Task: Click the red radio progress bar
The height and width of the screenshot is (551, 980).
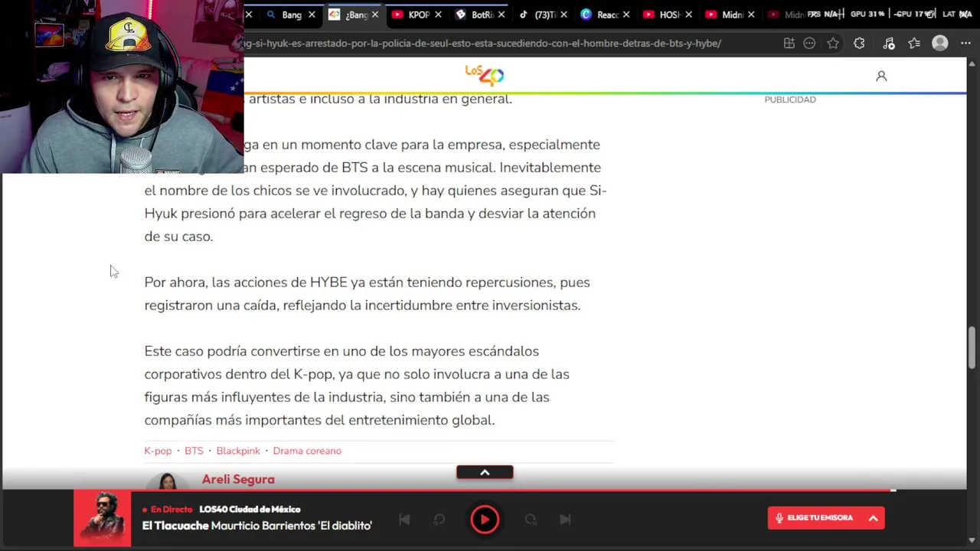Action: (x=485, y=491)
